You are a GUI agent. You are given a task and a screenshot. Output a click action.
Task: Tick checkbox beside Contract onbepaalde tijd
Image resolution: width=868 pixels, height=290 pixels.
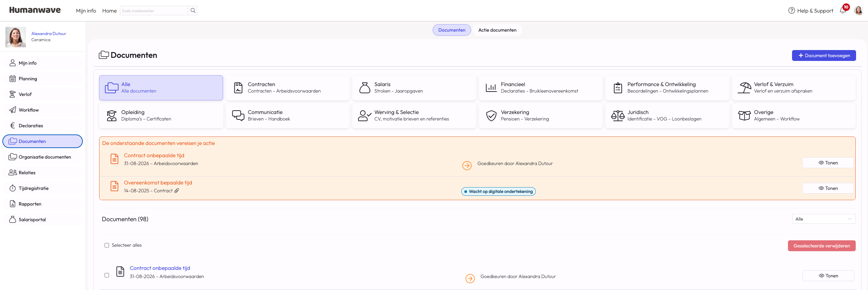(x=107, y=275)
